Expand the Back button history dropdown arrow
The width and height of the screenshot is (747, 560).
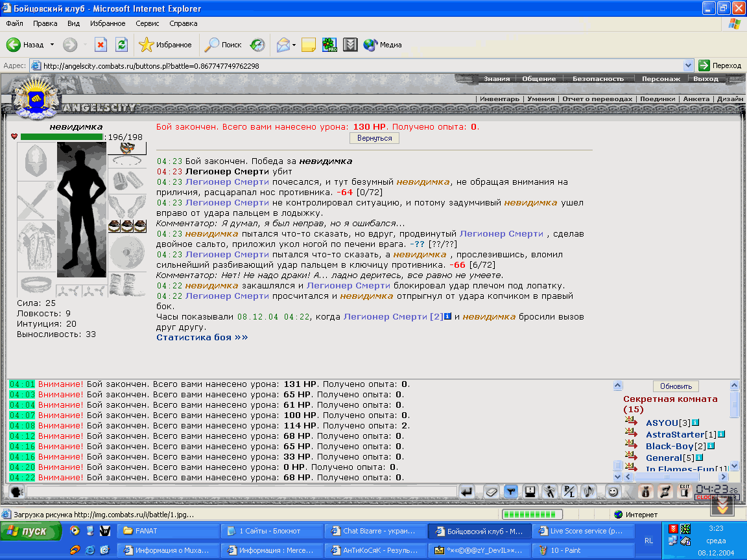tap(53, 45)
